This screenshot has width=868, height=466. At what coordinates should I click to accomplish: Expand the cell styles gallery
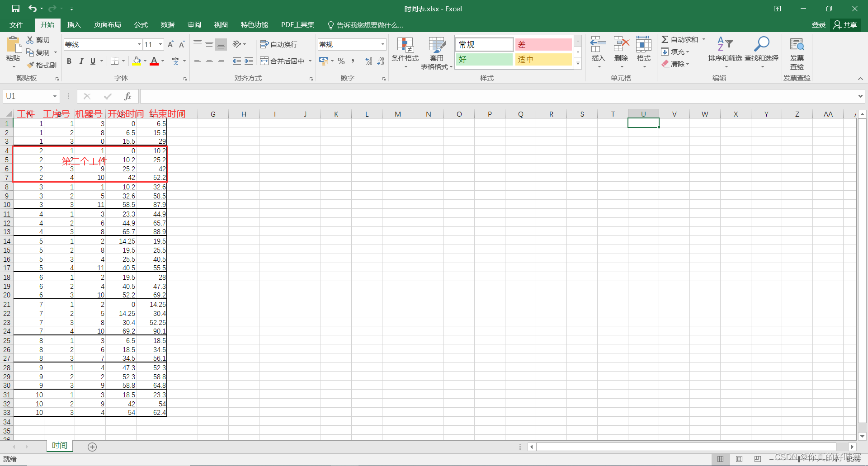[578, 64]
